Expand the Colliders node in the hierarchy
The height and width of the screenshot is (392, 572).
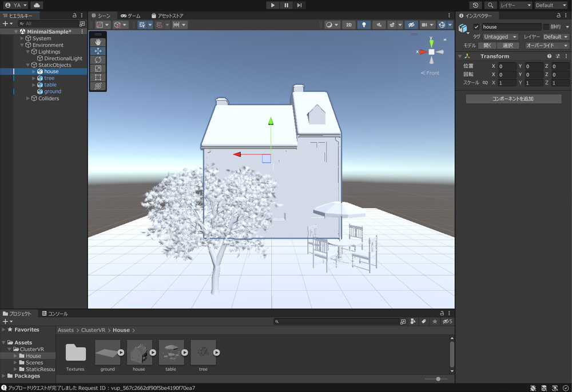pyautogui.click(x=27, y=98)
